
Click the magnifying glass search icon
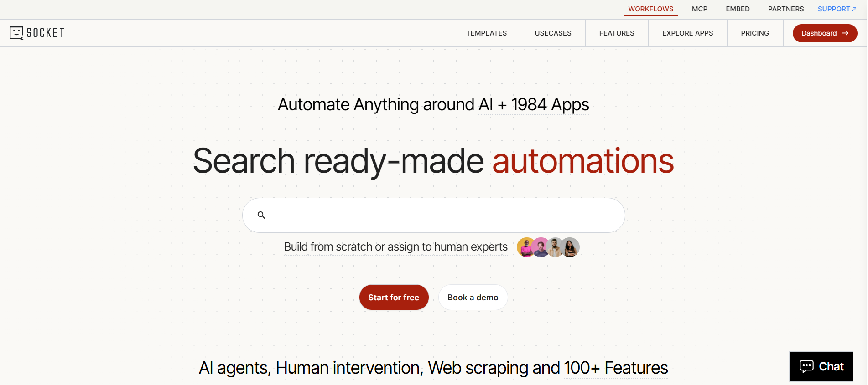tap(261, 215)
